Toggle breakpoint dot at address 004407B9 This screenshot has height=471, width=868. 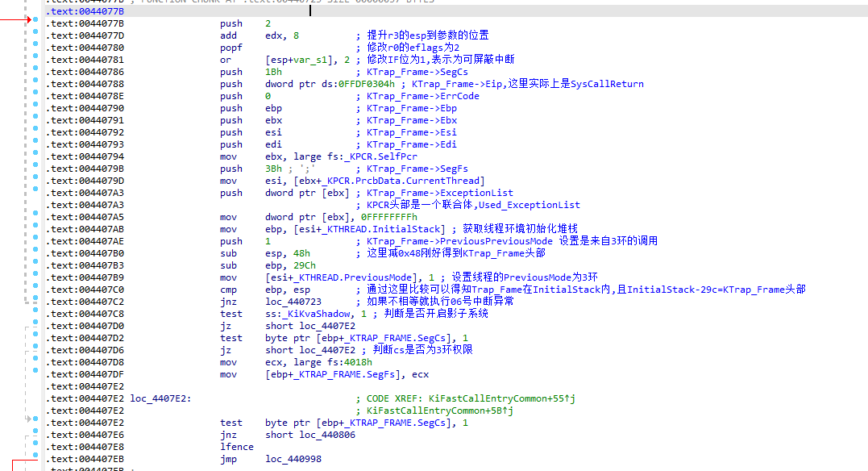point(35,277)
